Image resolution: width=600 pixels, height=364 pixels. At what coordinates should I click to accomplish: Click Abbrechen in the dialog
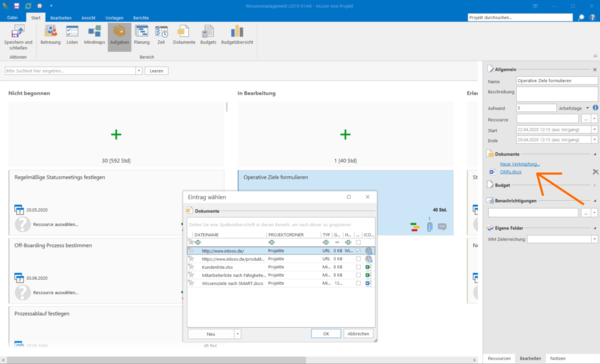click(x=358, y=334)
